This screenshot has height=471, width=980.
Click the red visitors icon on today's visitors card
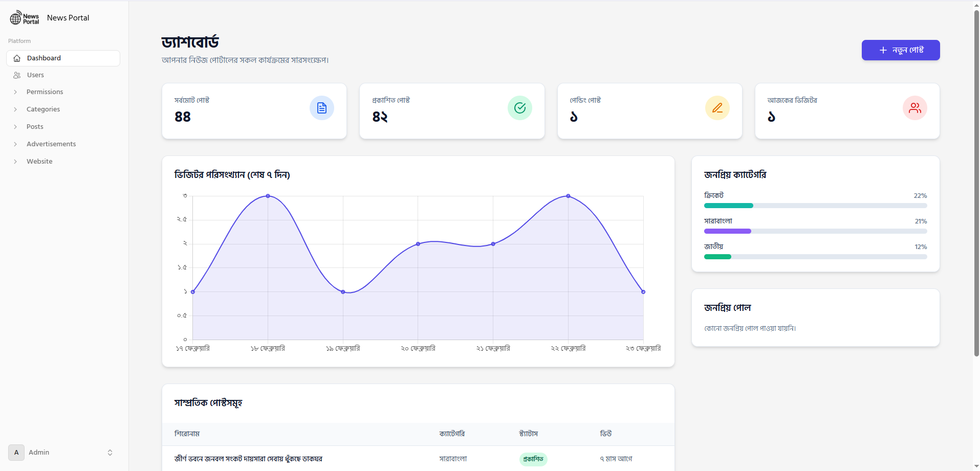tap(915, 108)
